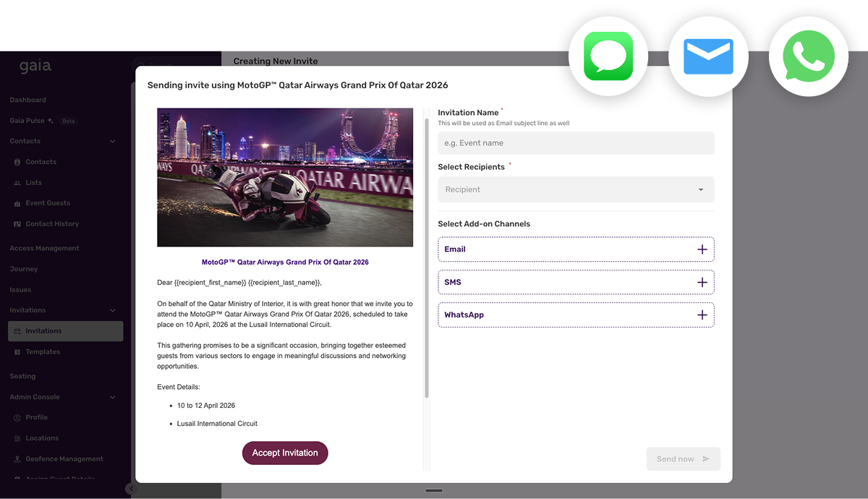Collapse the Admin Console section
Image resolution: width=868 pixels, height=499 pixels.
coord(112,397)
